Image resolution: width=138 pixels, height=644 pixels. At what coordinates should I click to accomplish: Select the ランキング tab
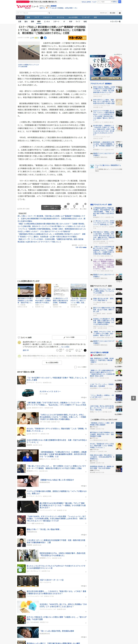click(86, 17)
